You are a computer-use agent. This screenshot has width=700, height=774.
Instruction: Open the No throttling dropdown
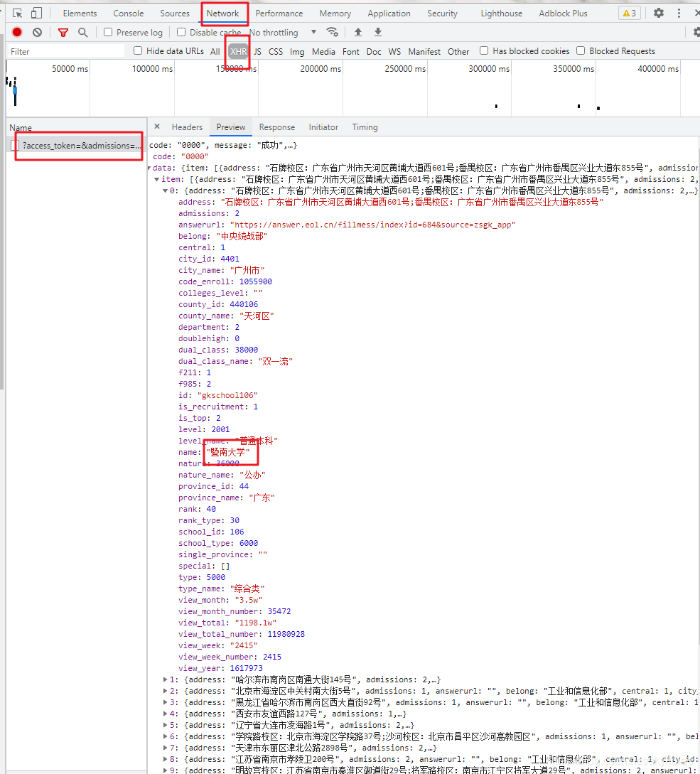[281, 32]
